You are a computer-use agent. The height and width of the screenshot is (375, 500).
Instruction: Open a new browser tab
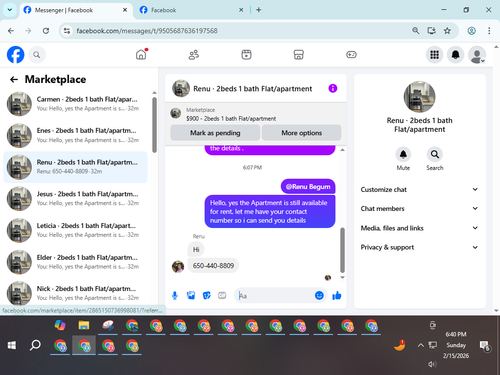pos(259,10)
